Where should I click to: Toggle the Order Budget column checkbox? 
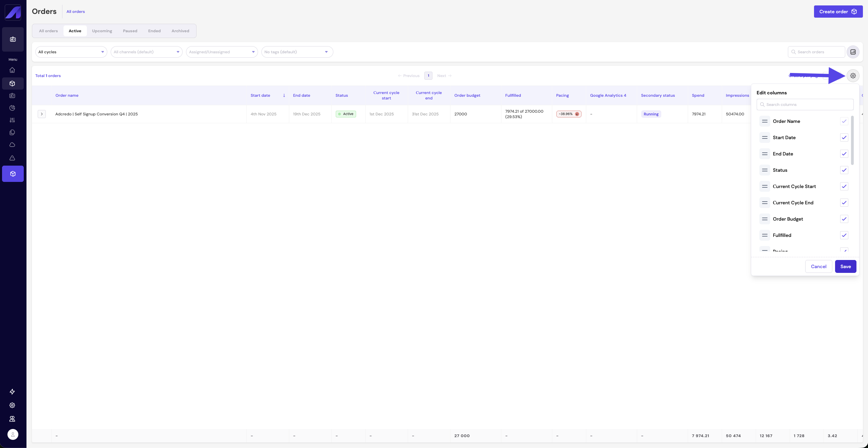[844, 219]
